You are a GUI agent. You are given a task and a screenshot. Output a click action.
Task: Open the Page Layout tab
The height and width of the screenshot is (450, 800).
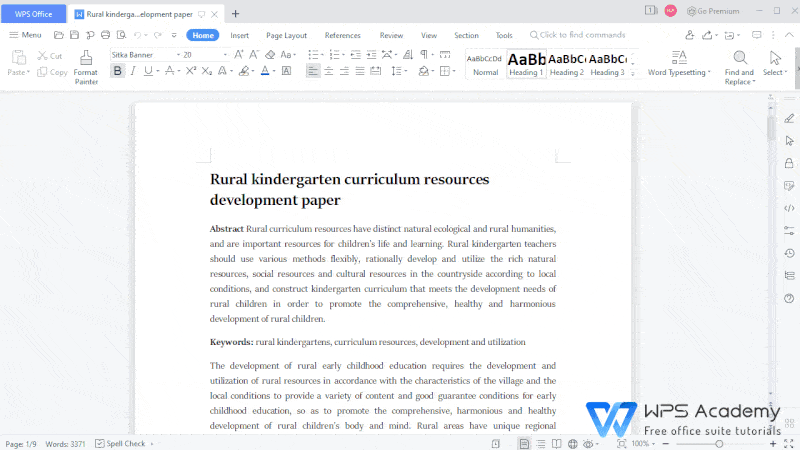click(286, 35)
